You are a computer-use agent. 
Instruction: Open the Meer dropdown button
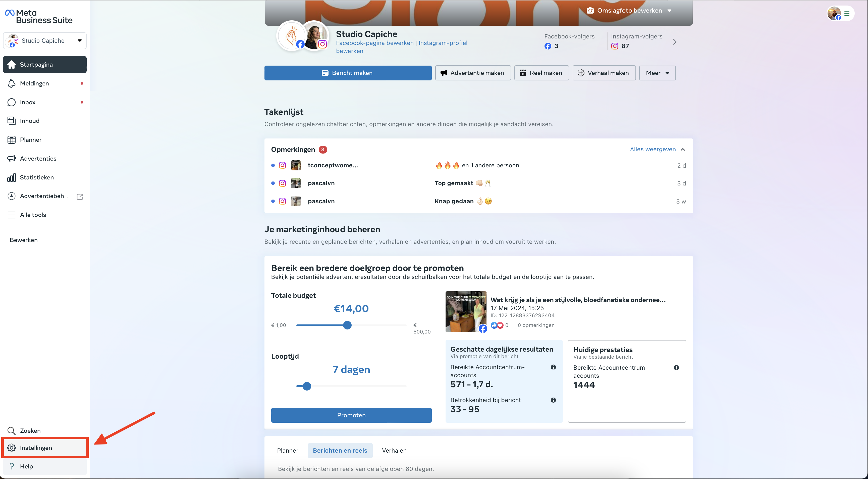point(657,73)
